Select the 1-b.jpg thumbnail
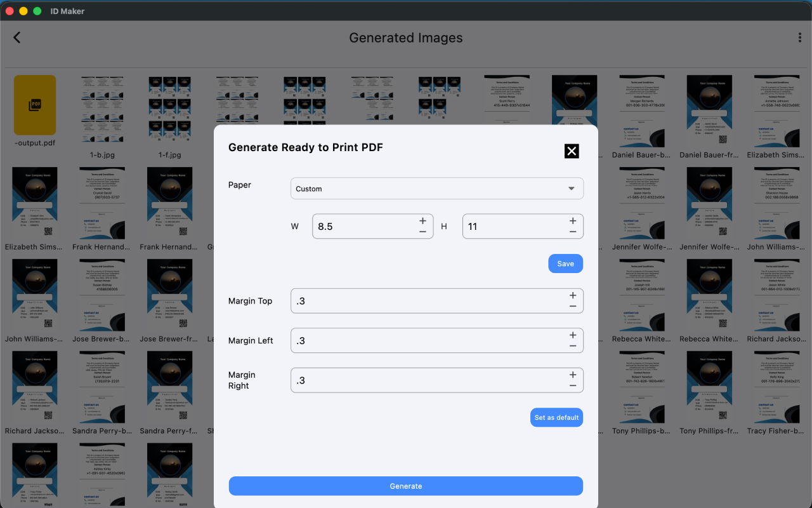 (102, 109)
